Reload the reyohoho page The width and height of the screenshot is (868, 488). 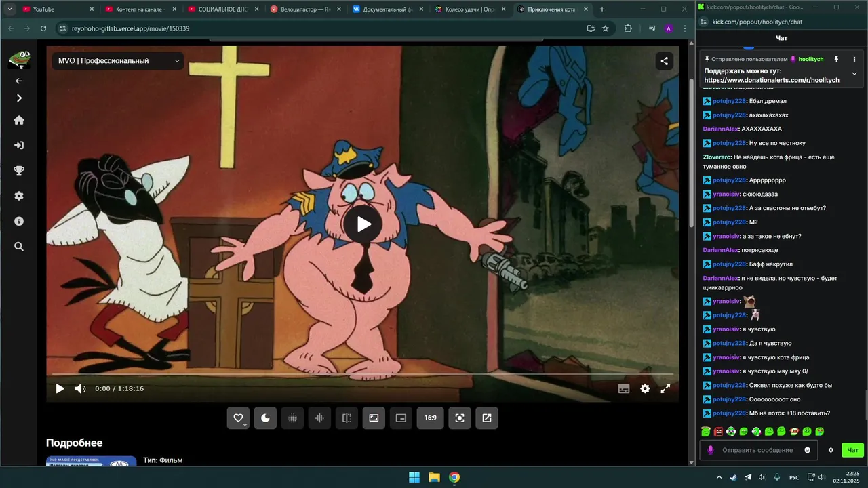pos(43,28)
